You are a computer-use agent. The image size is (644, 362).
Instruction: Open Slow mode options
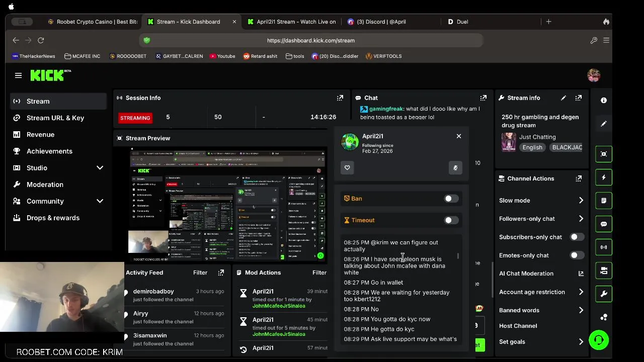coord(541,201)
